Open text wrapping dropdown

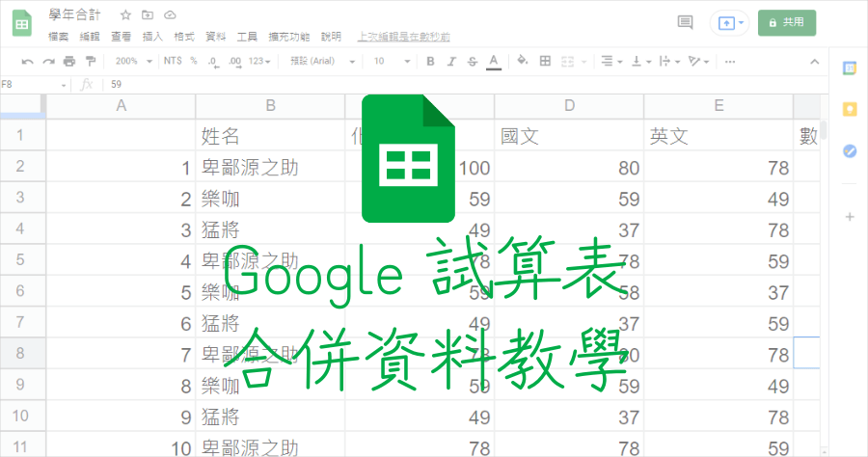coord(670,62)
